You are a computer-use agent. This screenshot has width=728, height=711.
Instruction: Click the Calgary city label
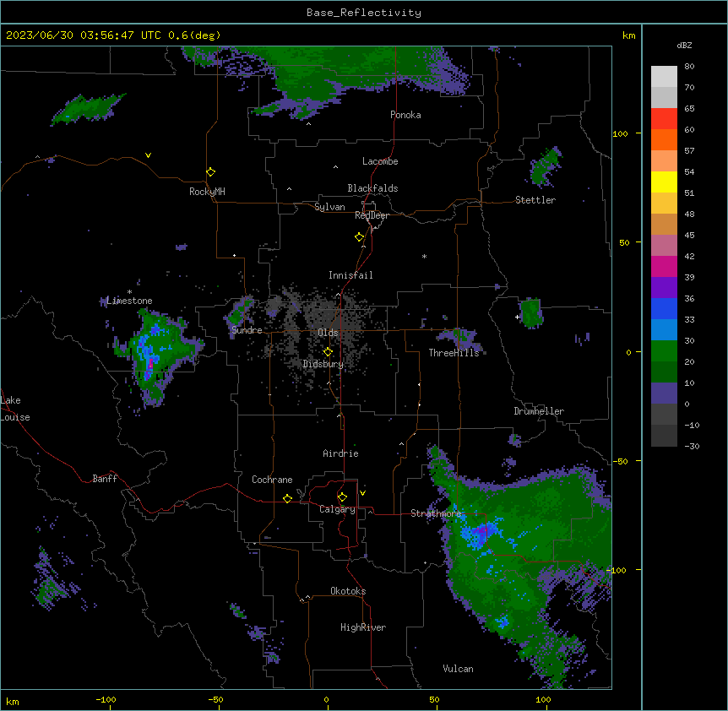[337, 509]
